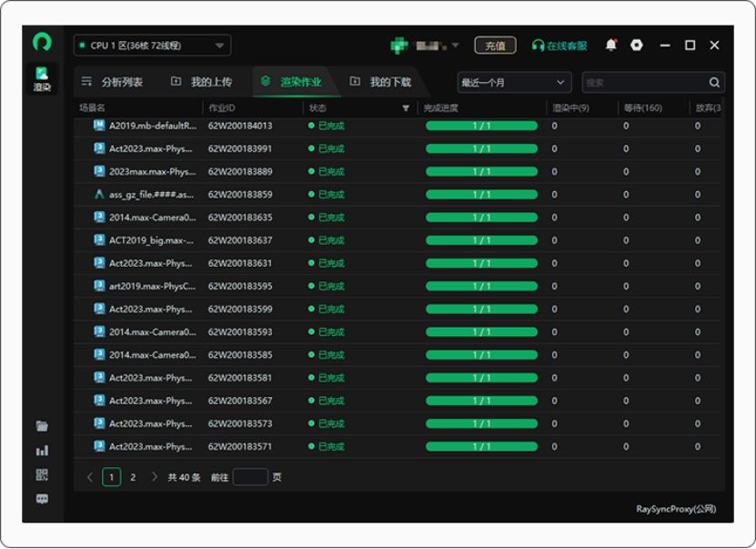Click progress bar of A2019.mb-defaultR job

pyautogui.click(x=481, y=126)
